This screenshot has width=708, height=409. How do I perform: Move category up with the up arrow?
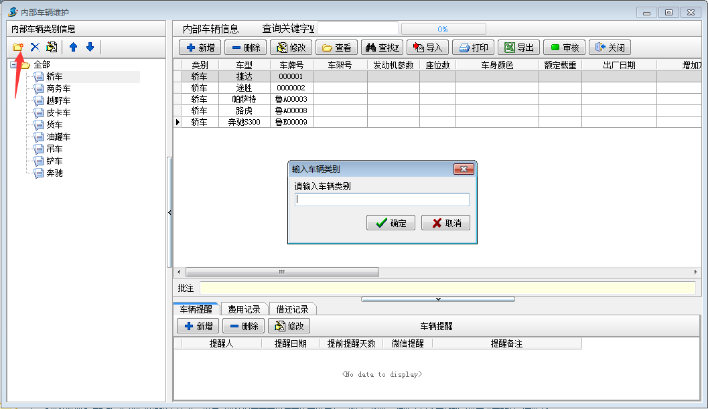[x=73, y=47]
